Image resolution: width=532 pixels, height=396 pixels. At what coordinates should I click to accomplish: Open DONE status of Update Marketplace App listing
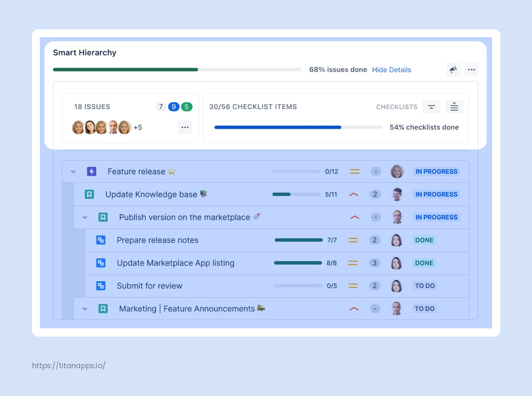pos(424,263)
